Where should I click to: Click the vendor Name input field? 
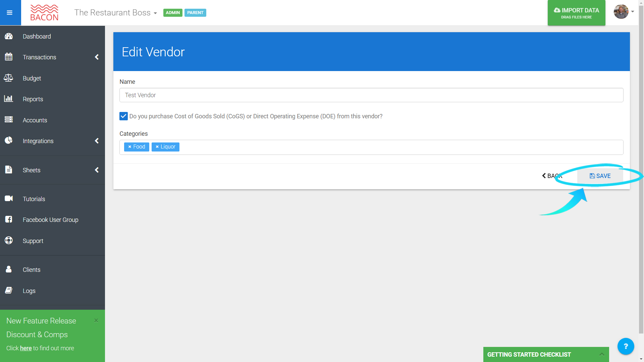pos(371,95)
